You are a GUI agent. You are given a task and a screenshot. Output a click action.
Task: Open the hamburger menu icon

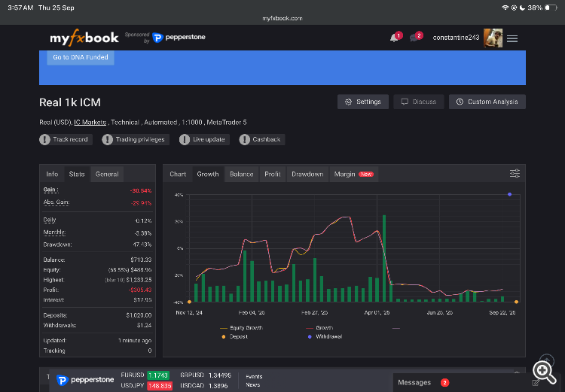(x=512, y=38)
